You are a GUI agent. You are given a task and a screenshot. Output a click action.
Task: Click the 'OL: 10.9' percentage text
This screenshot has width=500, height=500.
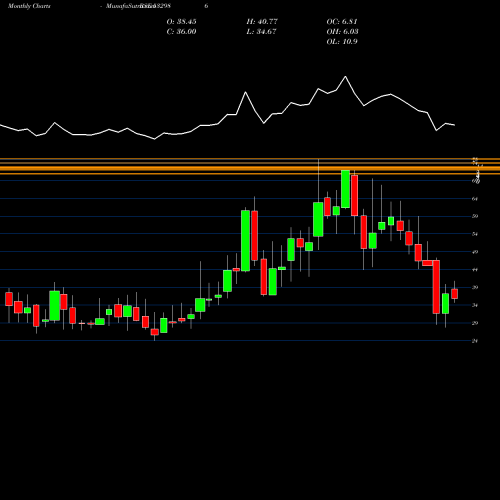(342, 42)
